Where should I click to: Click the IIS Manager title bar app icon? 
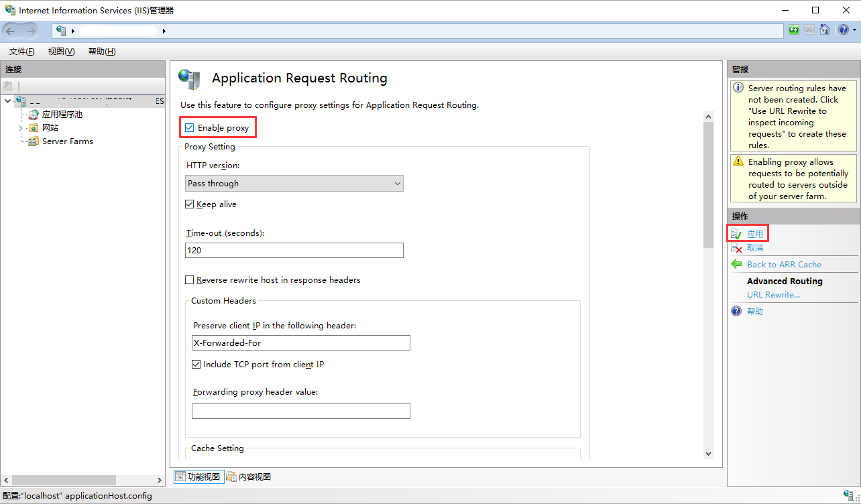pos(10,10)
